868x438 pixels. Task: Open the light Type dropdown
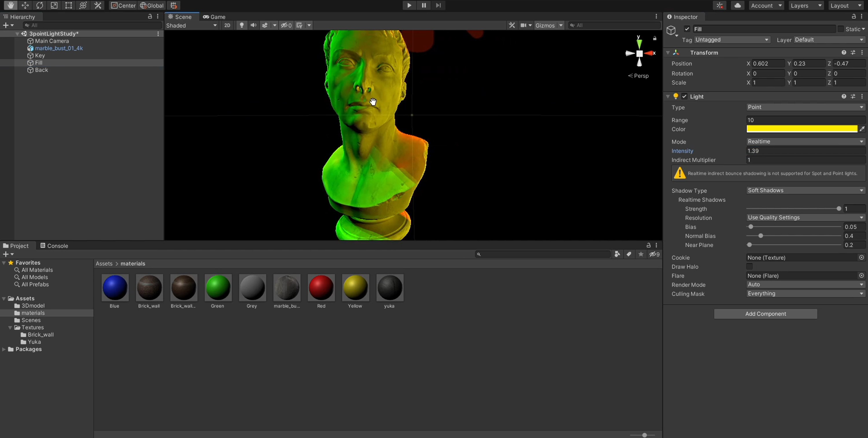coord(805,107)
